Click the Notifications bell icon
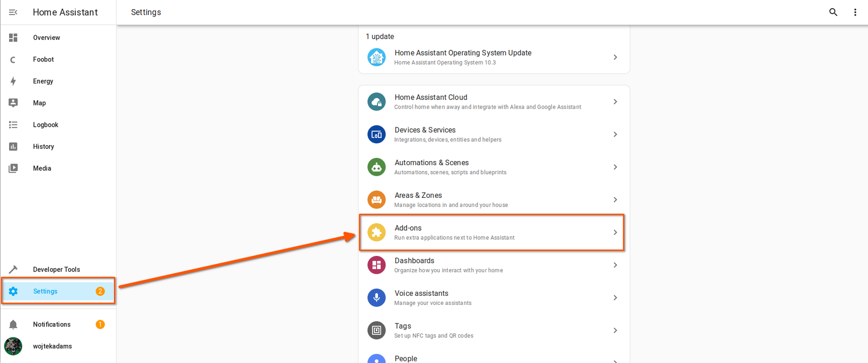Viewport: 868px width, 363px height. [13, 325]
